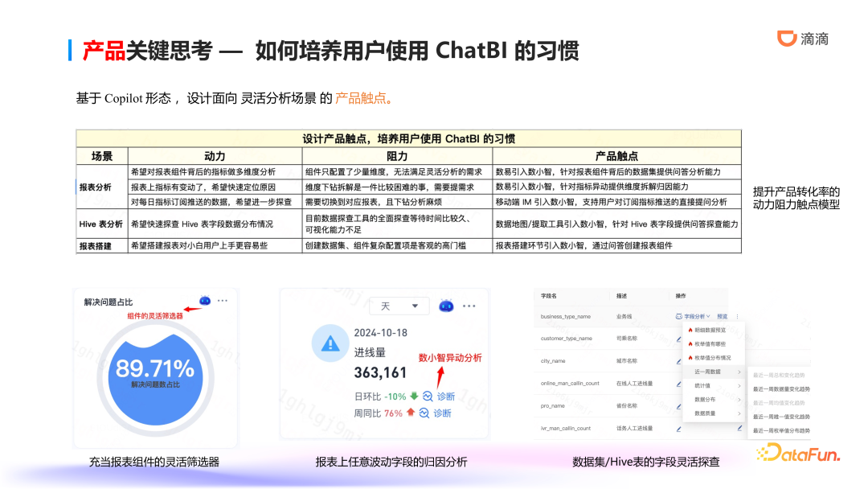Click the robot icon on 解决问题占比 card
The image size is (868, 489).
pyautogui.click(x=205, y=301)
